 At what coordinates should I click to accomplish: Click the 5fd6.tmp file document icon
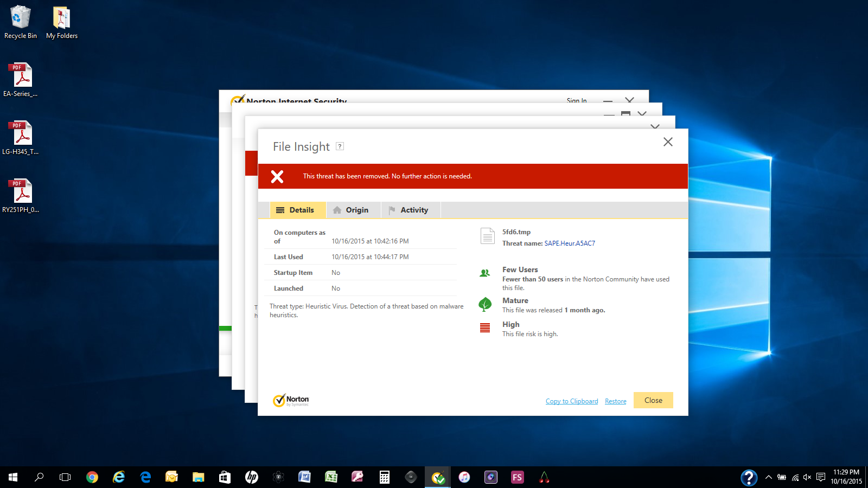487,236
